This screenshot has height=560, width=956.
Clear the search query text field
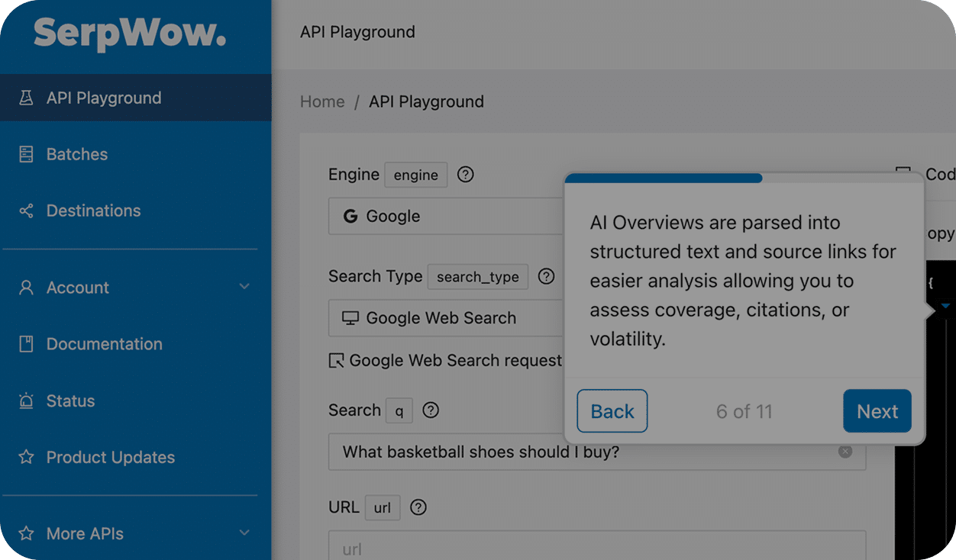(x=845, y=452)
